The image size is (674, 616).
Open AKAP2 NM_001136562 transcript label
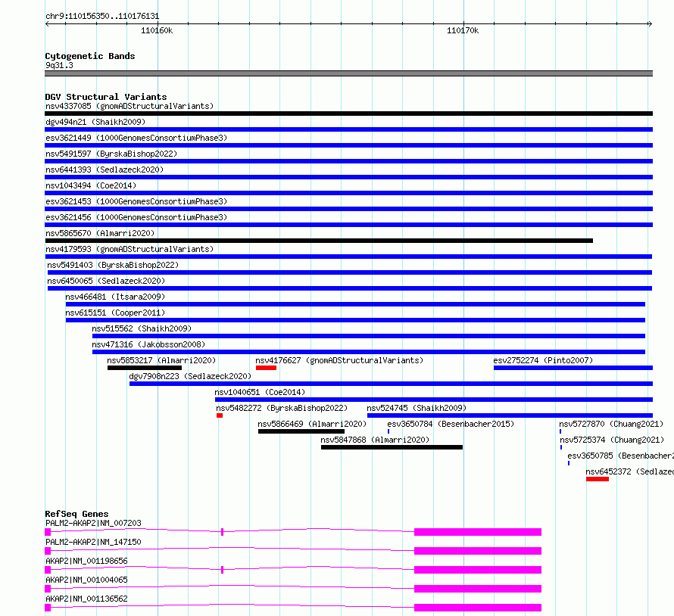coord(86,599)
